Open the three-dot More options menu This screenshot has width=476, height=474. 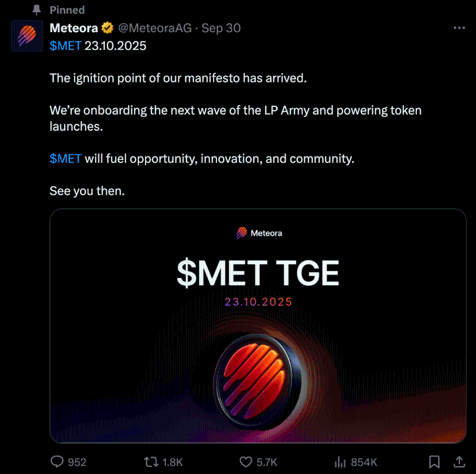(x=459, y=28)
